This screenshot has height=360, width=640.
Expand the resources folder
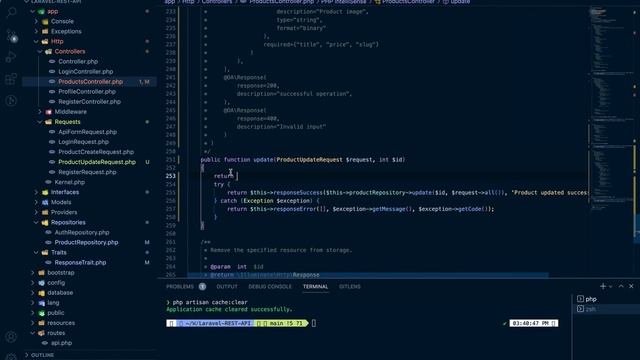pyautogui.click(x=32, y=323)
